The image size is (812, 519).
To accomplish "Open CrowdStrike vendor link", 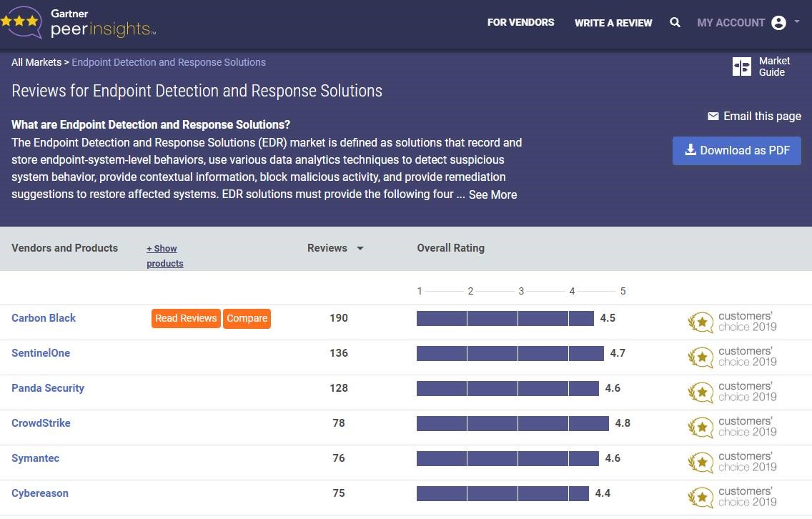I will (41, 423).
